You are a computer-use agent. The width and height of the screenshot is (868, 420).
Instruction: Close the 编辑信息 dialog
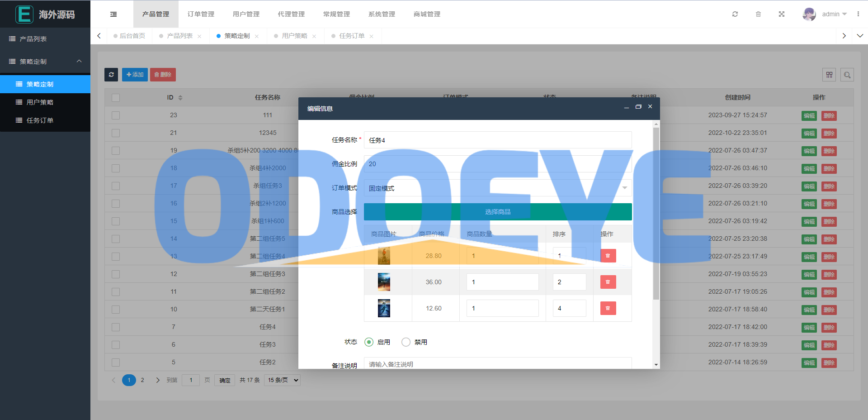(x=650, y=107)
